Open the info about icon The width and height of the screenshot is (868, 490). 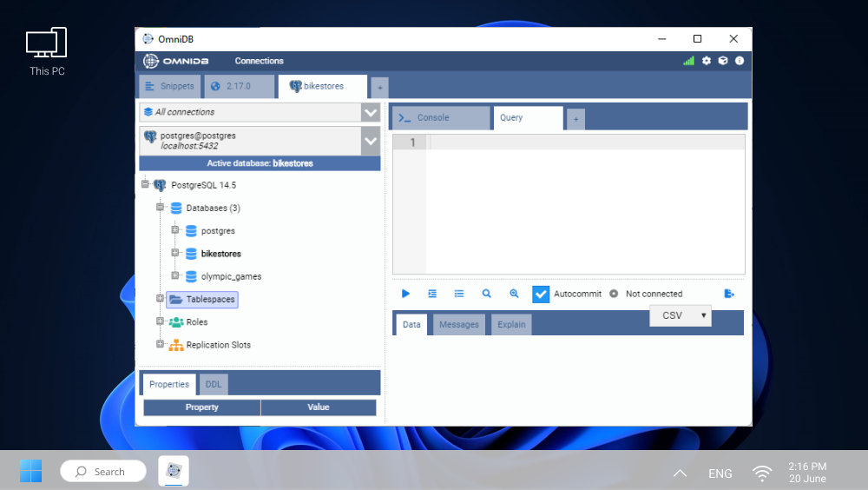click(x=740, y=61)
